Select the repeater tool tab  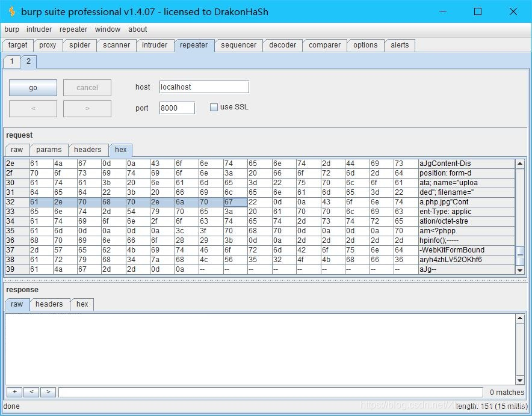[194, 45]
